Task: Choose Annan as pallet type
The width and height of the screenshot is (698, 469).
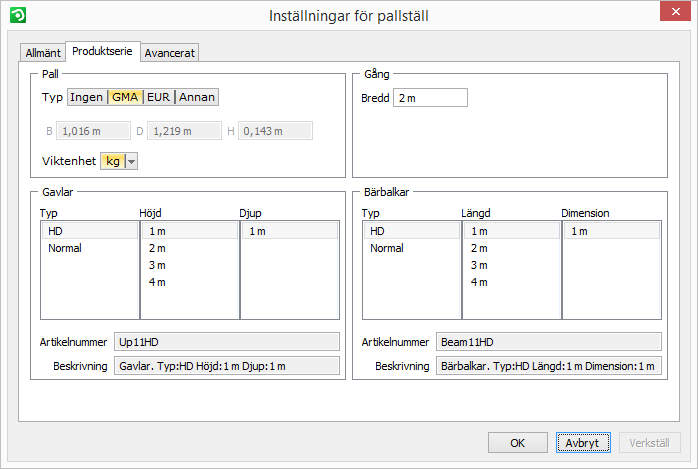Action: pos(197,97)
